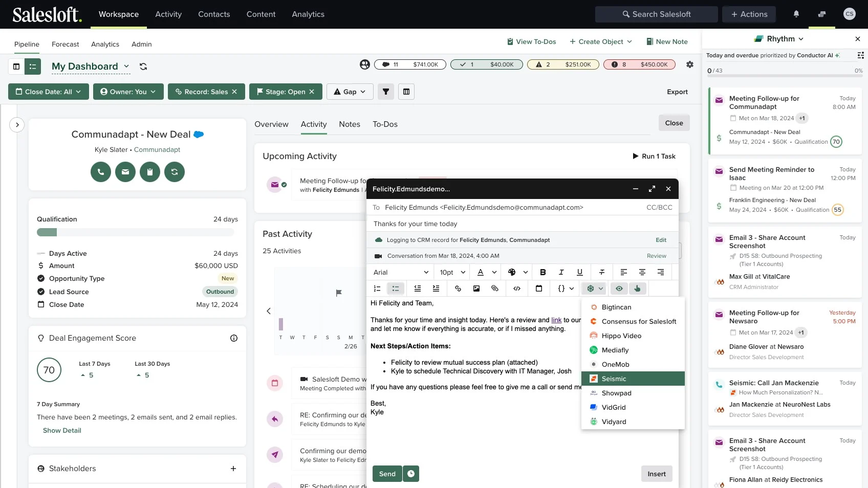The width and height of the screenshot is (868, 488).
Task: Refresh My Dashboard with the reload icon
Action: pos(143,66)
